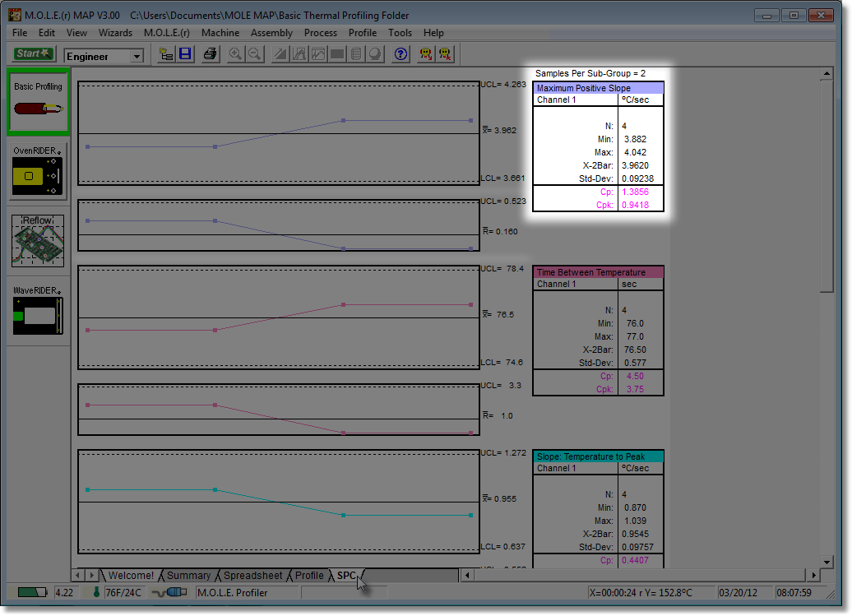This screenshot has width=852, height=616.
Task: Click the battery level status bar icon
Action: click(x=32, y=592)
